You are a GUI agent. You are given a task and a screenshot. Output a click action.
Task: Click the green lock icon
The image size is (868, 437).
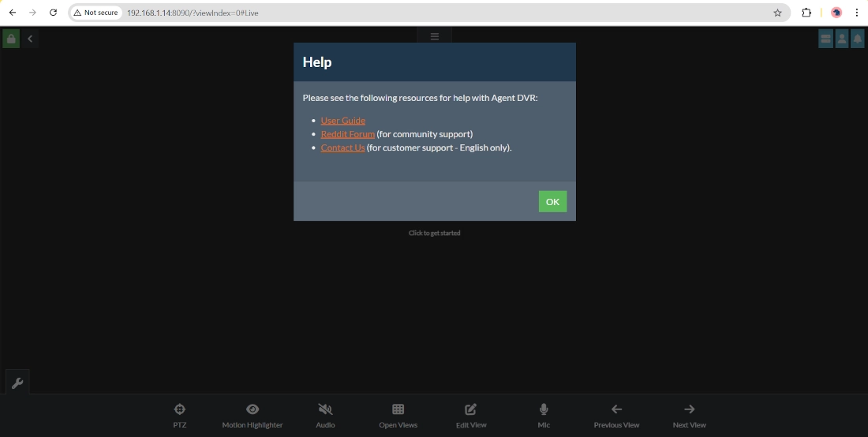point(11,39)
